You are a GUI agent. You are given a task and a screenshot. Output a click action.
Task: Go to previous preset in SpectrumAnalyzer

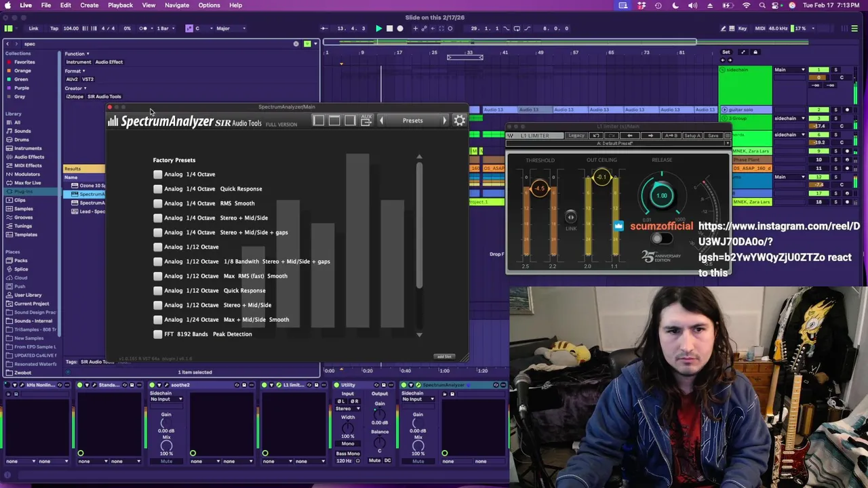point(381,121)
